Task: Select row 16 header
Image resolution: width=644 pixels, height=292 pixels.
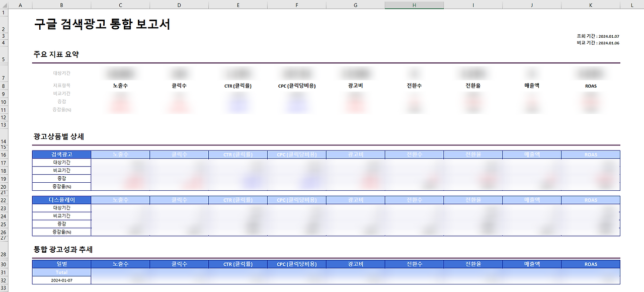Action: pos(5,155)
